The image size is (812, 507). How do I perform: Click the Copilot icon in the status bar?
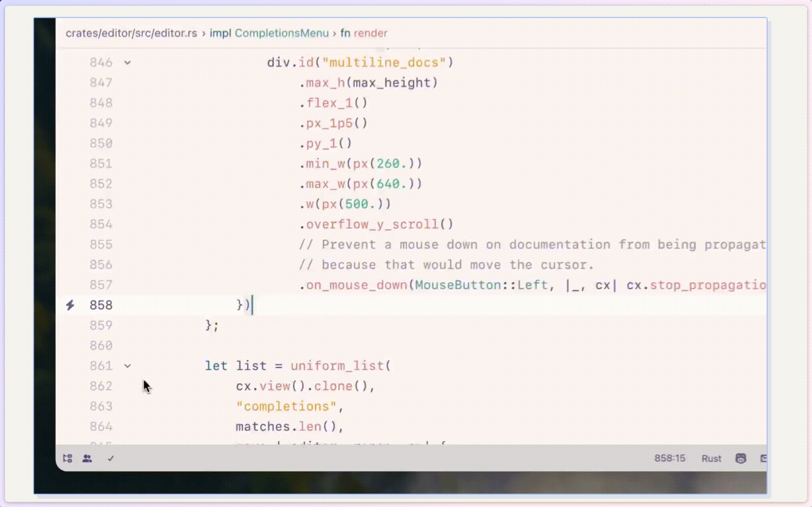point(740,458)
